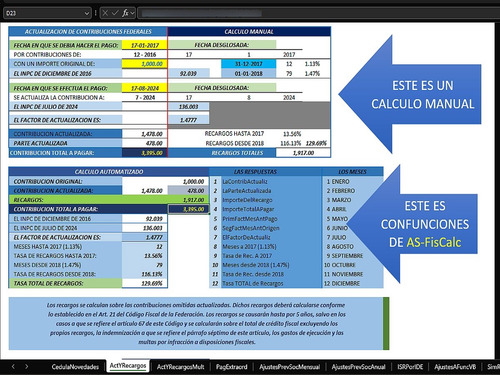Select yellow payment date cell 17-08-2024

(145, 88)
